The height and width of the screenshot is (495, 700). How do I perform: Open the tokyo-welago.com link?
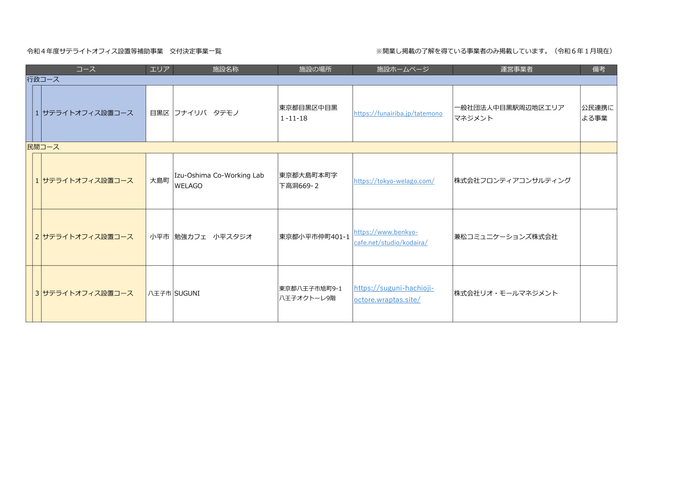pos(394,181)
